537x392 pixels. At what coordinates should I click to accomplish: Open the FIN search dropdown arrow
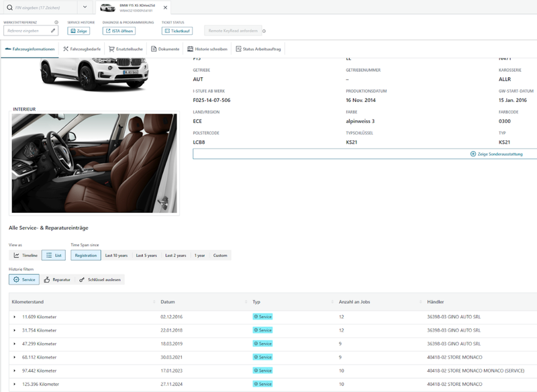(x=86, y=7)
